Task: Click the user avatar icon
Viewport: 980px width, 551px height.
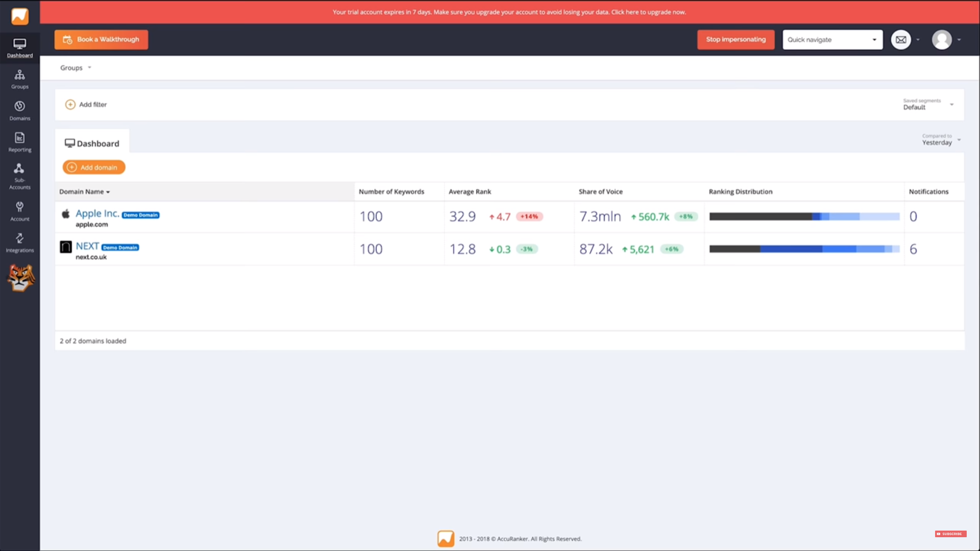Action: (x=942, y=40)
